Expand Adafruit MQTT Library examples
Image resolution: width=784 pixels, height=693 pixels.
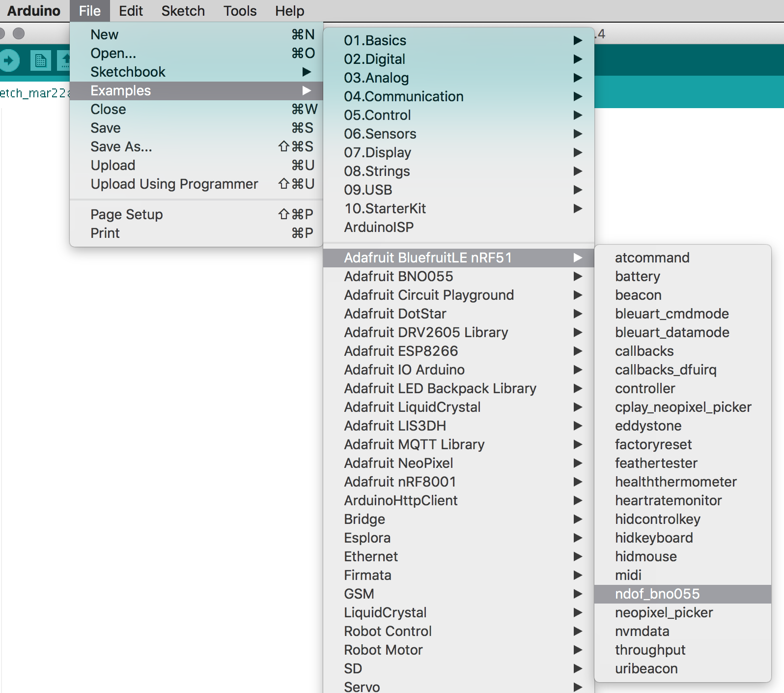coord(459,444)
